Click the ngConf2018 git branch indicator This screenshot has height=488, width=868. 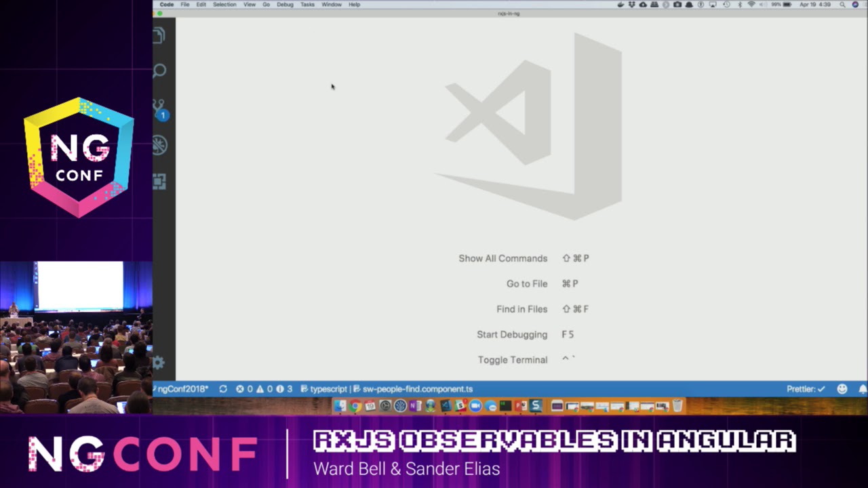[182, 389]
